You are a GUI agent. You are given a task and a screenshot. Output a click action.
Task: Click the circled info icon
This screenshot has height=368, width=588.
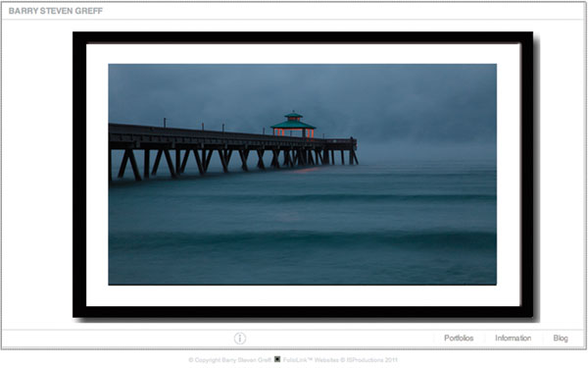[x=240, y=339]
